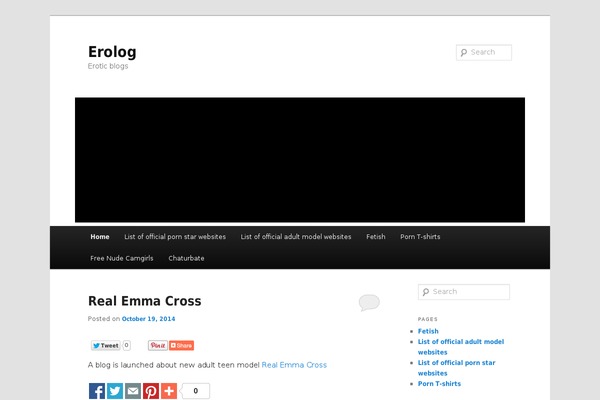
Task: Share post via Facebook icon
Action: pyautogui.click(x=97, y=391)
